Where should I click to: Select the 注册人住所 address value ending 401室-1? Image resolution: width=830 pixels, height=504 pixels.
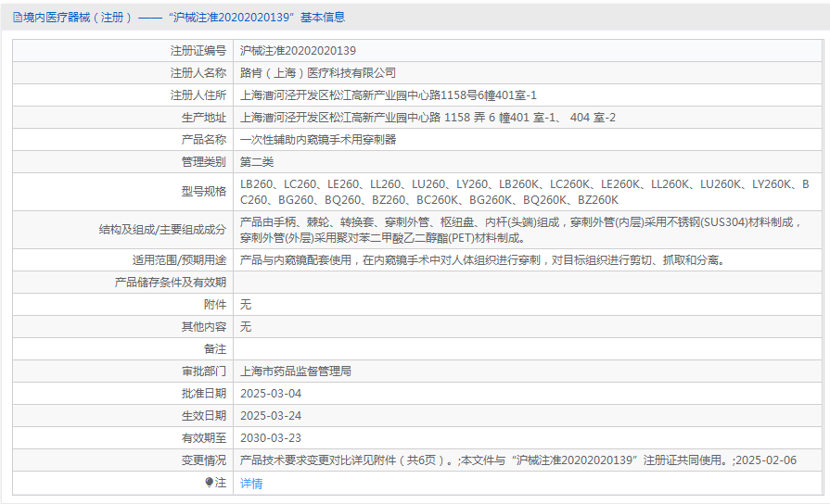388,95
